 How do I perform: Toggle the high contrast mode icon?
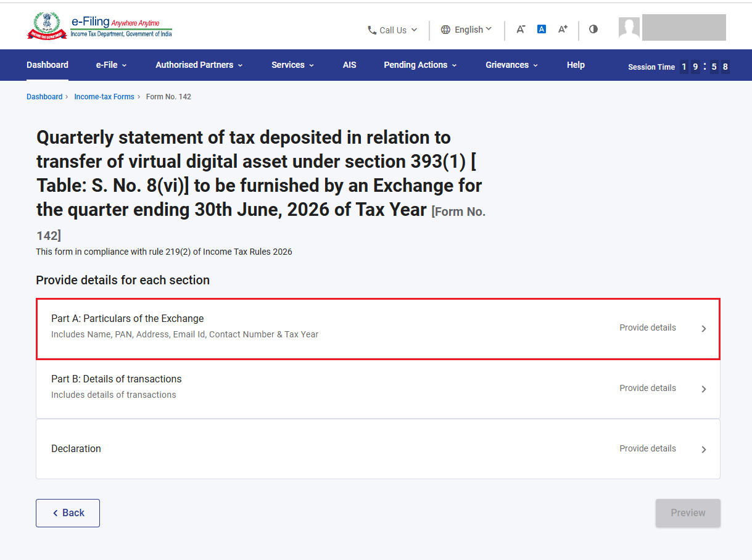(593, 29)
